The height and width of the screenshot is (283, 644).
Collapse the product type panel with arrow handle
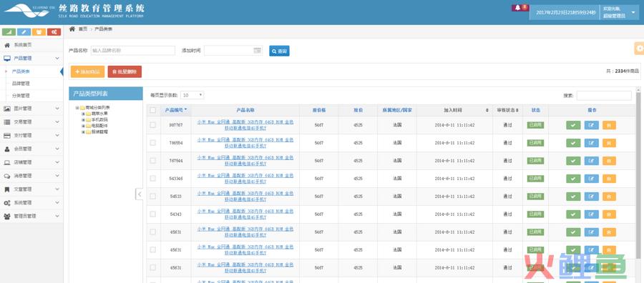pos(140,194)
